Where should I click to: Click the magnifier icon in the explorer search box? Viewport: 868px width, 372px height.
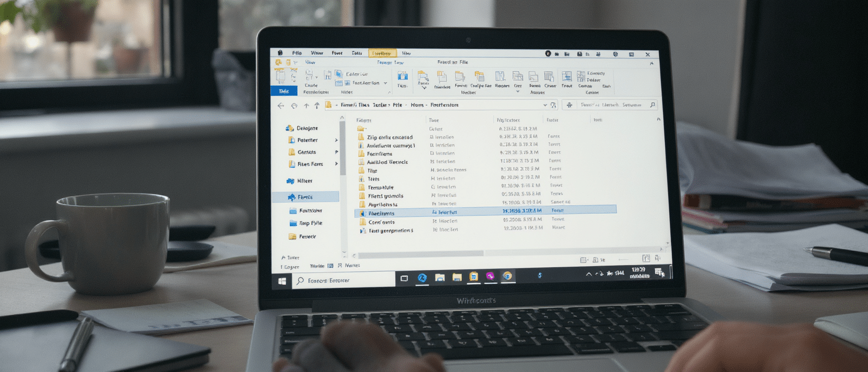653,105
